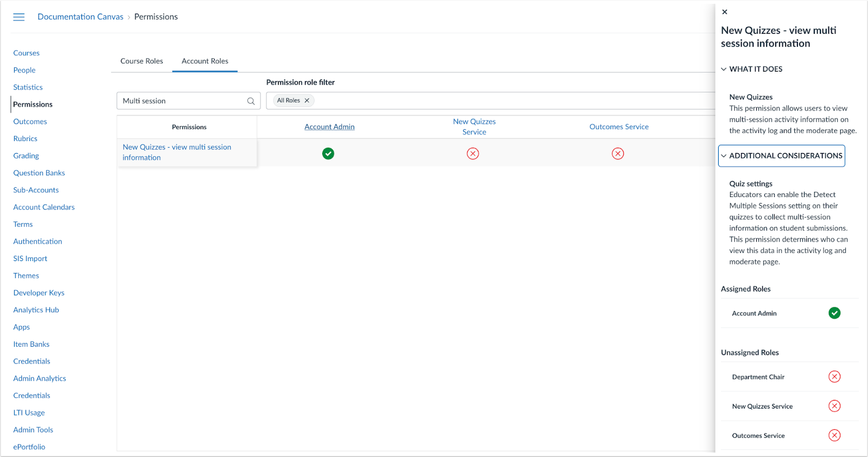The width and height of the screenshot is (868, 457).
Task: Open LTI Usage in sidebar
Action: 29,412
